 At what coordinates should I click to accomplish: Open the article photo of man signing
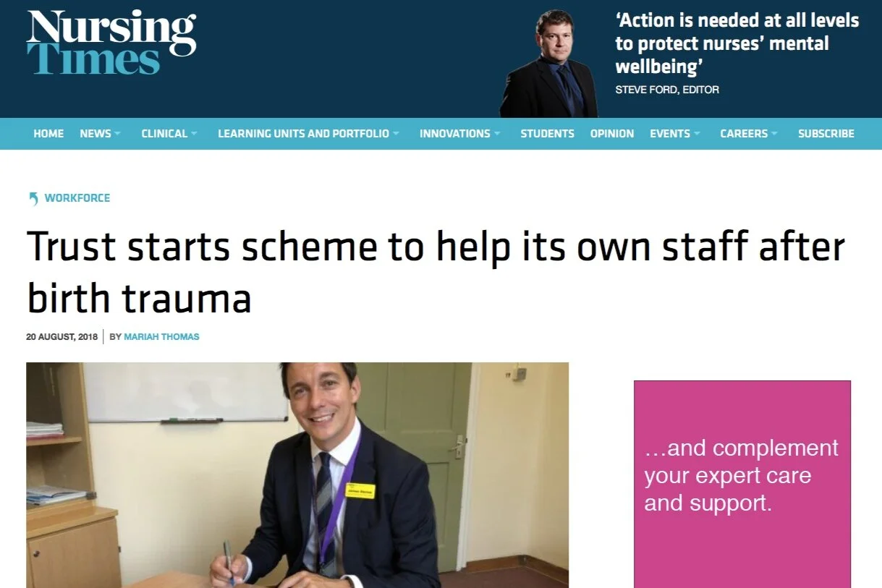297,475
